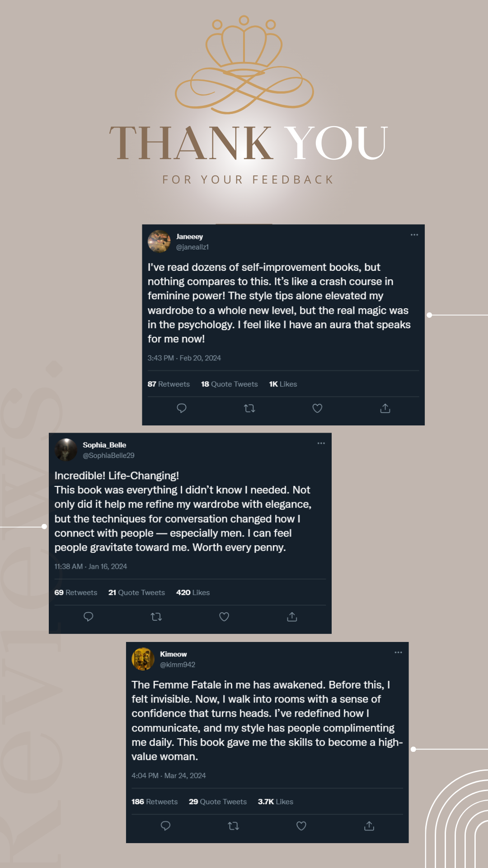
Task: Like Janeeey's self-improvement books tweet
Action: pos(317,408)
